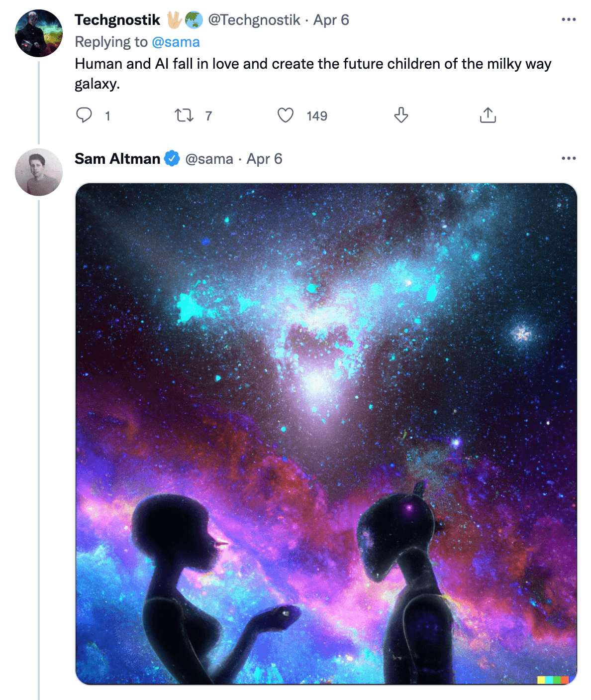The height and width of the screenshot is (700, 591).
Task: Open the Apr 6 timestamp on Techgnostik's tweet
Action: (331, 20)
